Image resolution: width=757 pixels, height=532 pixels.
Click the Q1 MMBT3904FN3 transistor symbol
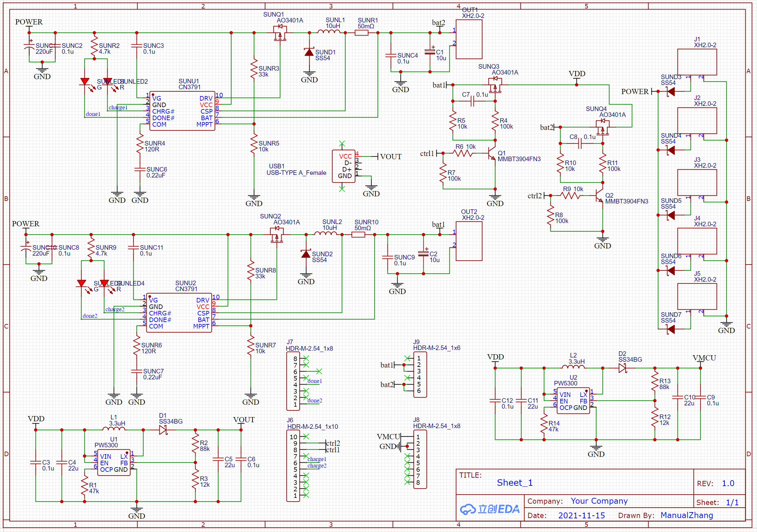[492, 153]
